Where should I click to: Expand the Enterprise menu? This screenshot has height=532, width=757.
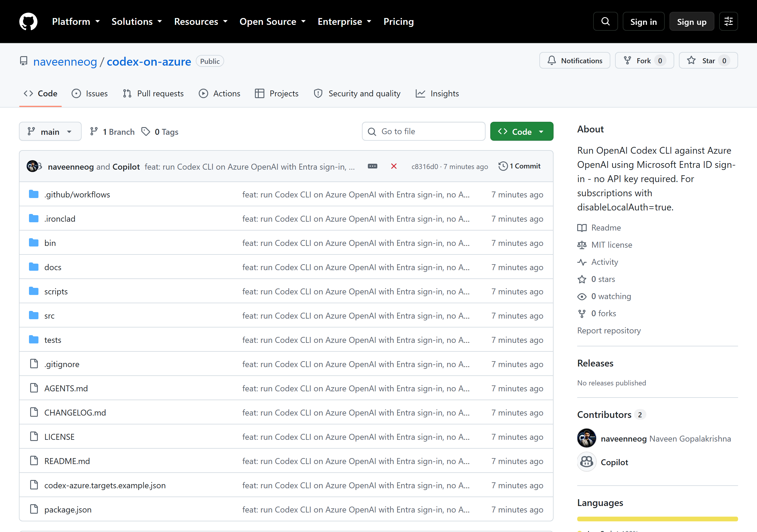point(344,21)
